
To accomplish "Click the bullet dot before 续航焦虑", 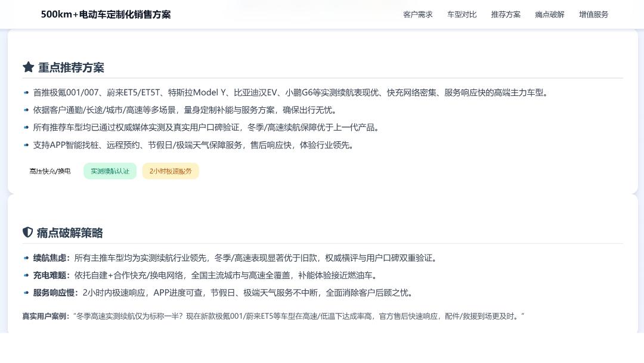I will (x=26, y=258).
